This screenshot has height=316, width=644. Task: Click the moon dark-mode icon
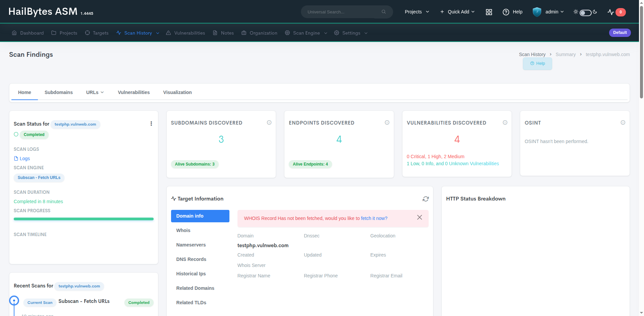(x=595, y=12)
